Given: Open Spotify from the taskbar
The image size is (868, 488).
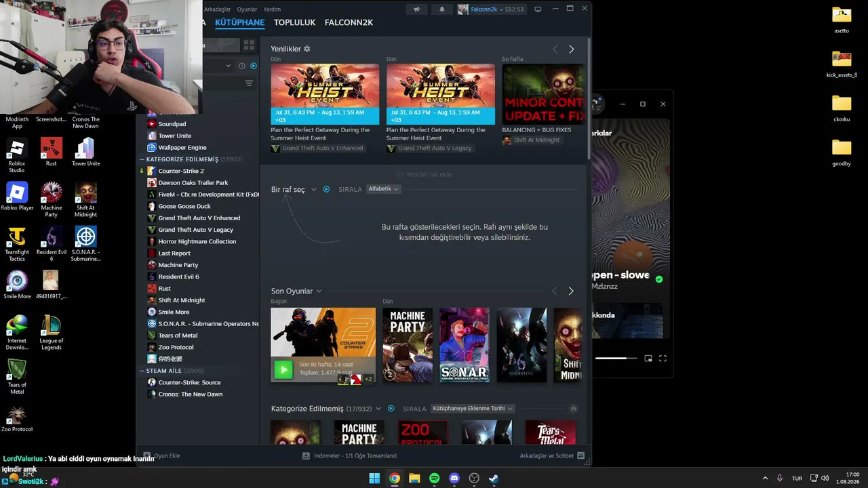Looking at the screenshot, I should click(435, 478).
